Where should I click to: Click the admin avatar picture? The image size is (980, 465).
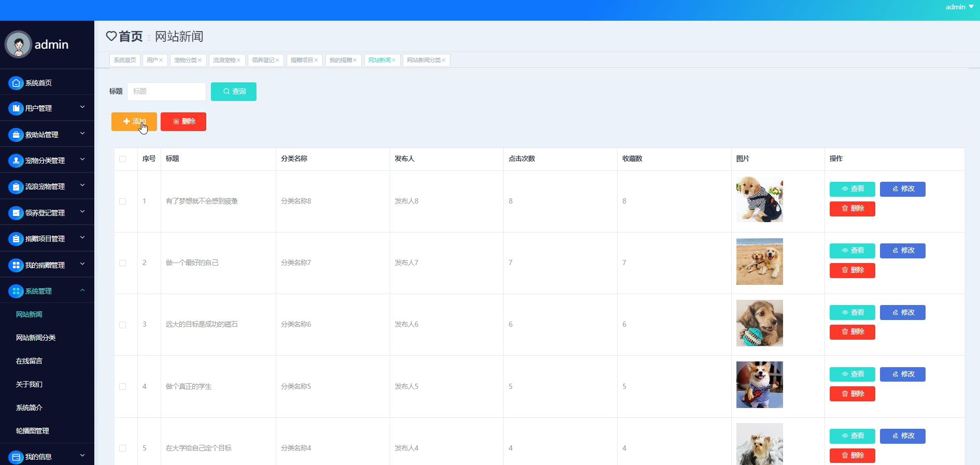pos(19,45)
